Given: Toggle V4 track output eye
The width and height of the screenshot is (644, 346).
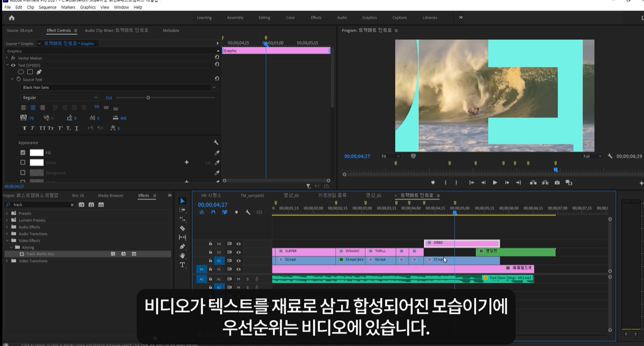Looking at the screenshot, I should (238, 244).
